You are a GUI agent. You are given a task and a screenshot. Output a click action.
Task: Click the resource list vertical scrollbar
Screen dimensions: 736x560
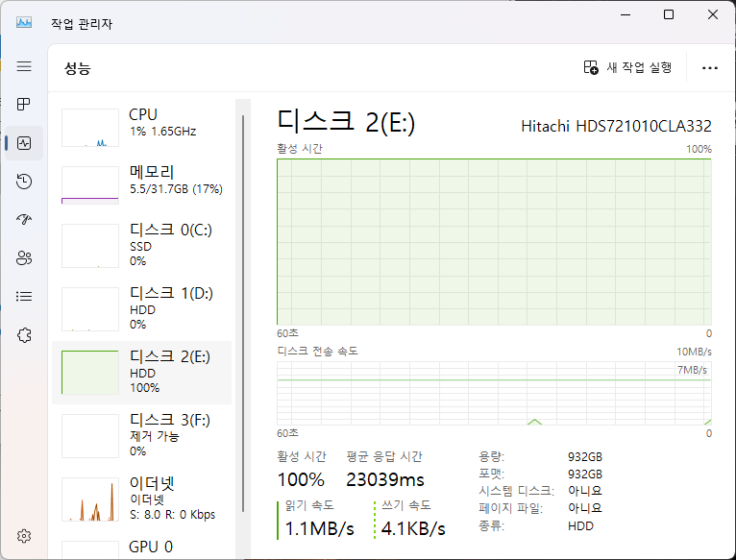(243, 313)
